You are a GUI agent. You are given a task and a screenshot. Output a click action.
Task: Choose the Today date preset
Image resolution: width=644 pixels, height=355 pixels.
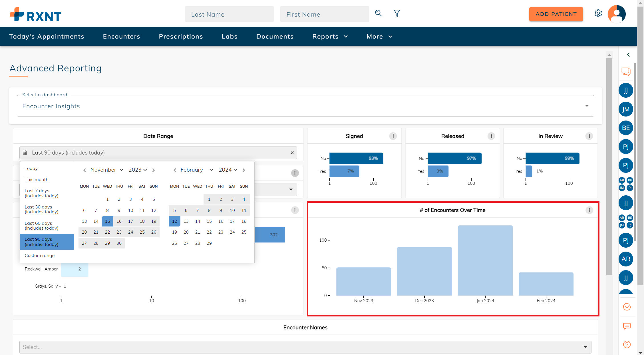click(47, 169)
